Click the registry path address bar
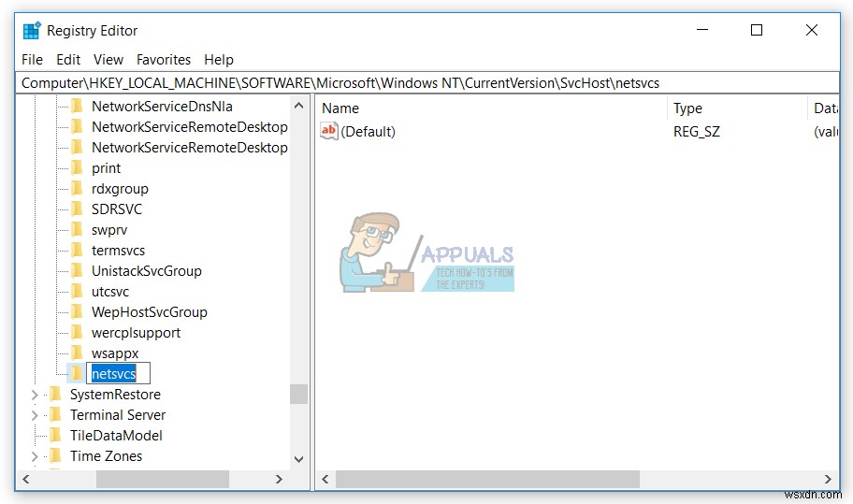Image resolution: width=853 pixels, height=504 pixels. click(x=427, y=83)
